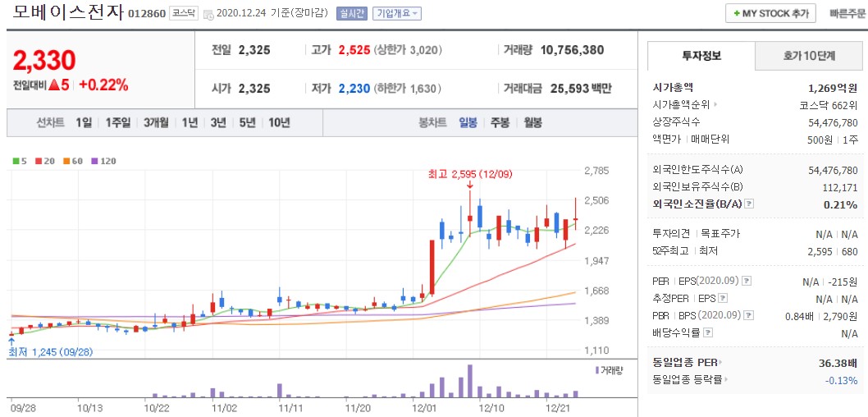Click the help icon next to PBR BPS(2020.09)
Viewport: 868px width, 417px height.
748,316
